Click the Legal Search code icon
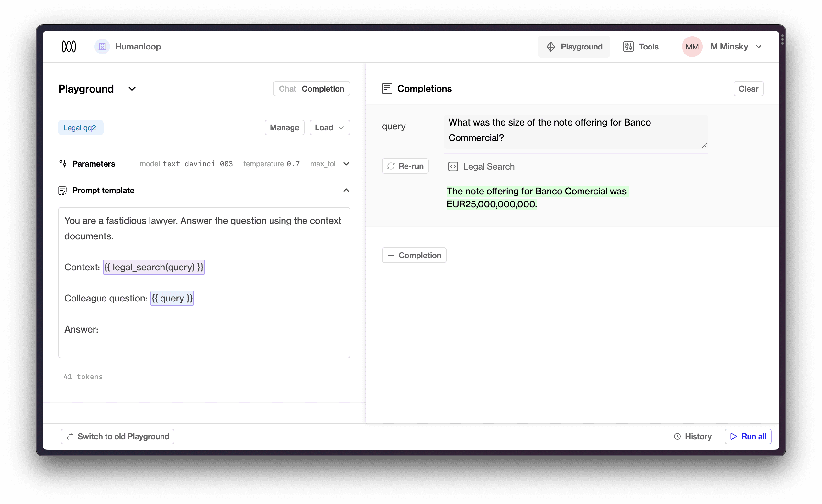The image size is (822, 504). 453,166
